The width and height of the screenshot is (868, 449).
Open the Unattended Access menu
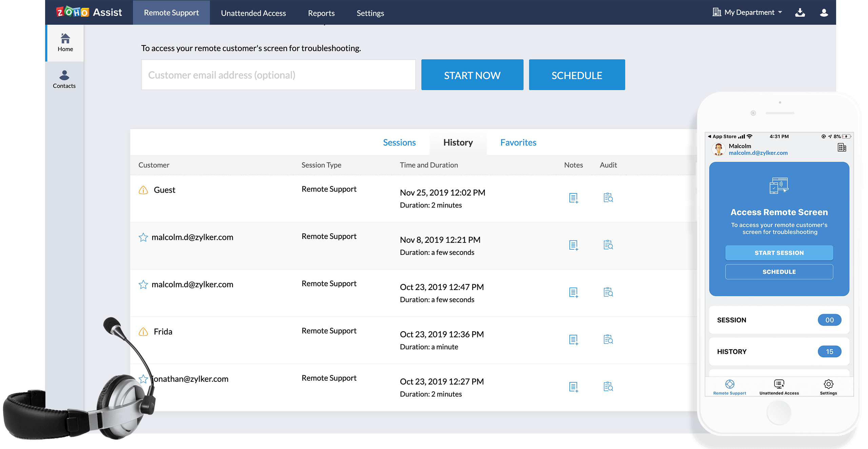[x=253, y=13]
